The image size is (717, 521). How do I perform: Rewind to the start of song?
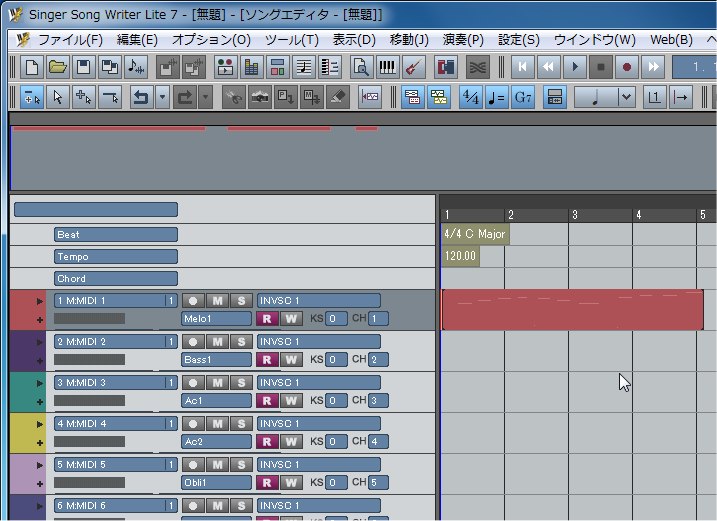point(522,67)
